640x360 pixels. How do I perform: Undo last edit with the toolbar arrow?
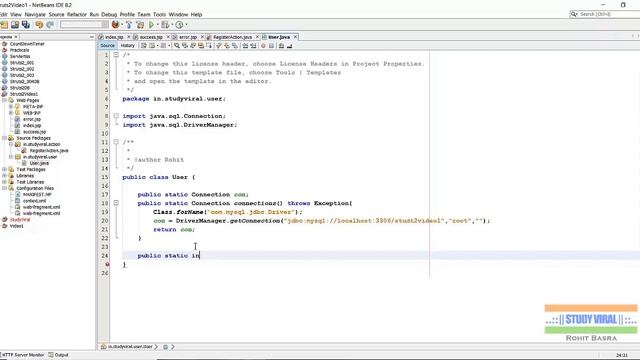coord(39,25)
